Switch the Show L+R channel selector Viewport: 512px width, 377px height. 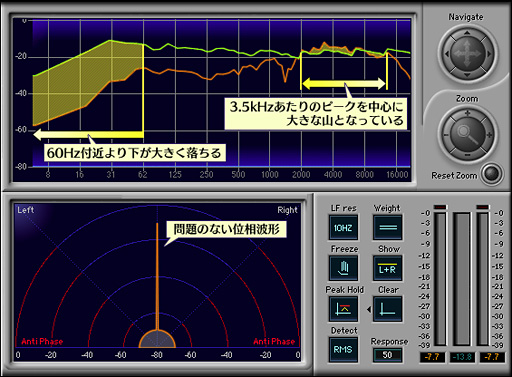pos(387,268)
